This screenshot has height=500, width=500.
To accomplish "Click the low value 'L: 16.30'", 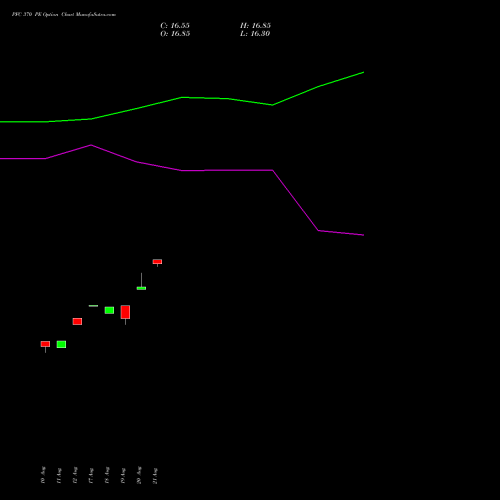I will [x=255, y=34].
